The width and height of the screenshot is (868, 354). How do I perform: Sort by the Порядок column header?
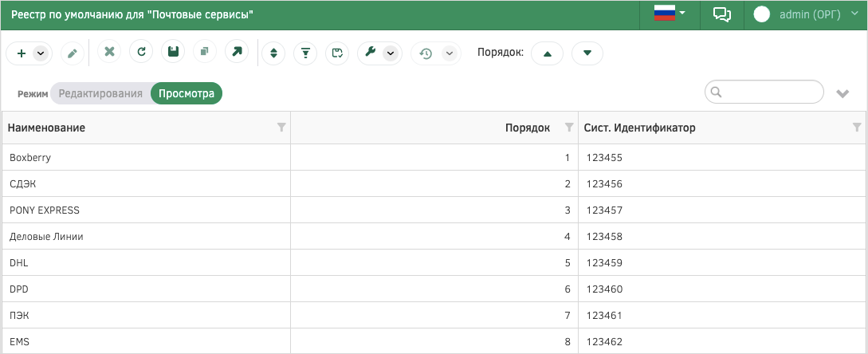pyautogui.click(x=528, y=128)
